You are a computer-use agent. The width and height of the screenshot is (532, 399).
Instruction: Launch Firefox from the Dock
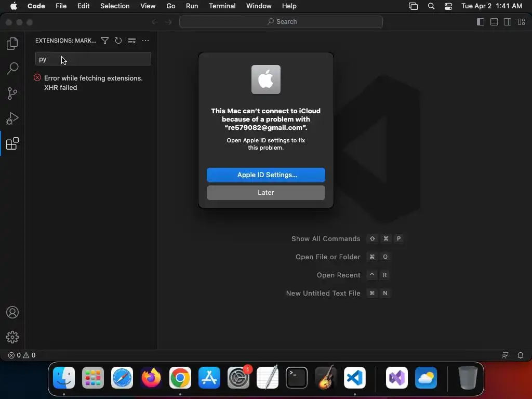click(151, 378)
